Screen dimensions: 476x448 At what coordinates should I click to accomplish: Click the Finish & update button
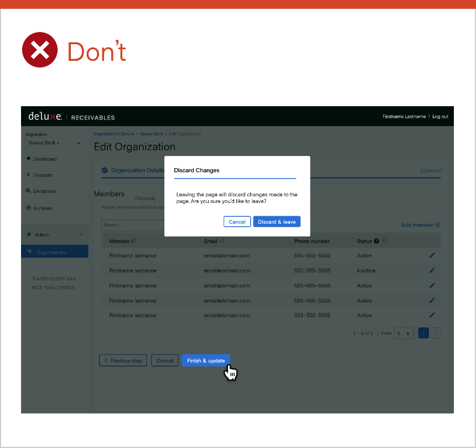coord(205,360)
